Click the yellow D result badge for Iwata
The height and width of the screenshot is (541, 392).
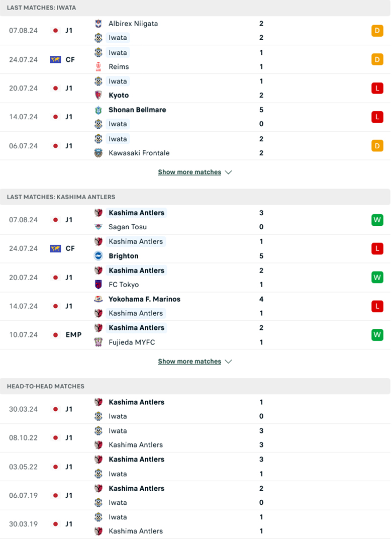(377, 30)
